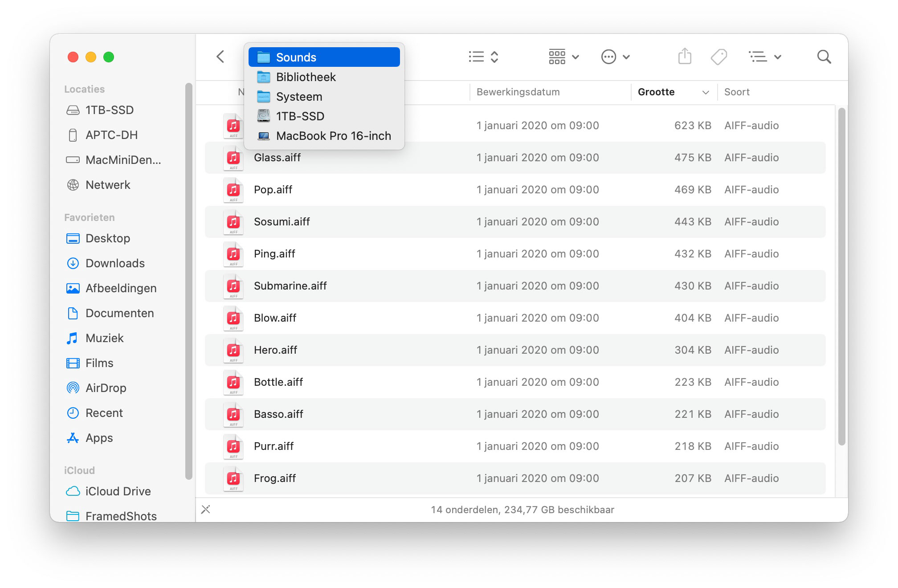Click AIFF-audio kind in Bottle.aiff row
Viewport: 898px width, 588px height.
(x=751, y=382)
